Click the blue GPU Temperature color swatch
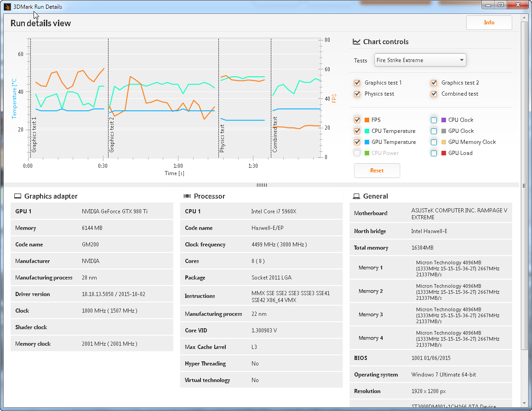 point(367,142)
